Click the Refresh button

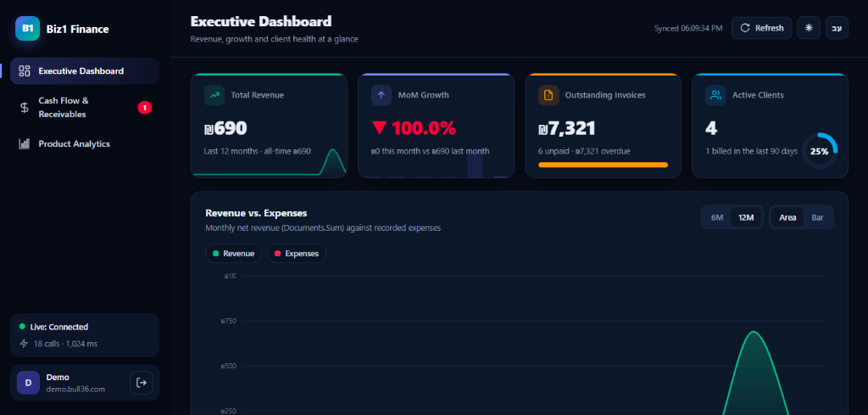tap(762, 28)
